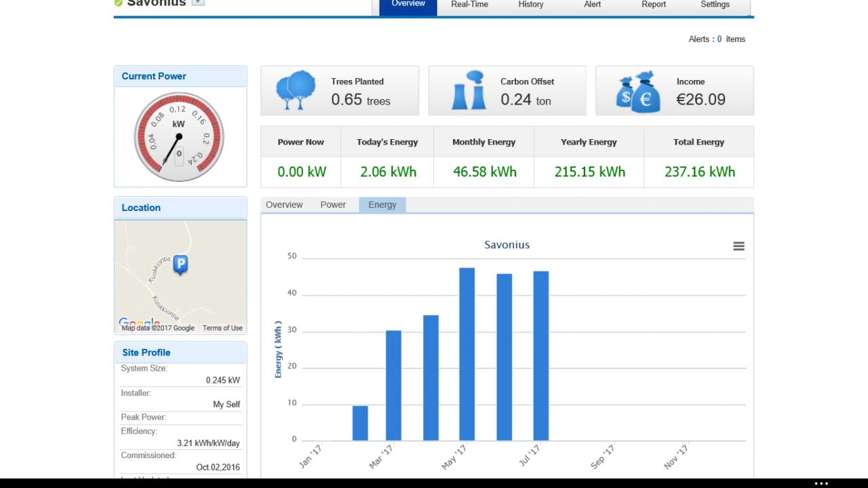The height and width of the screenshot is (488, 868).
Task: Open the map's Terms of Use link
Action: point(222,328)
